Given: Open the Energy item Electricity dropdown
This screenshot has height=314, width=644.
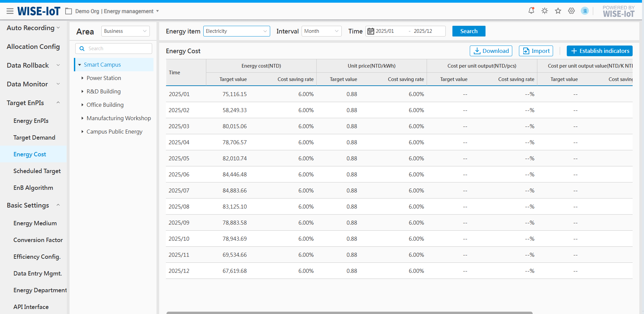Looking at the screenshot, I should click(x=236, y=31).
